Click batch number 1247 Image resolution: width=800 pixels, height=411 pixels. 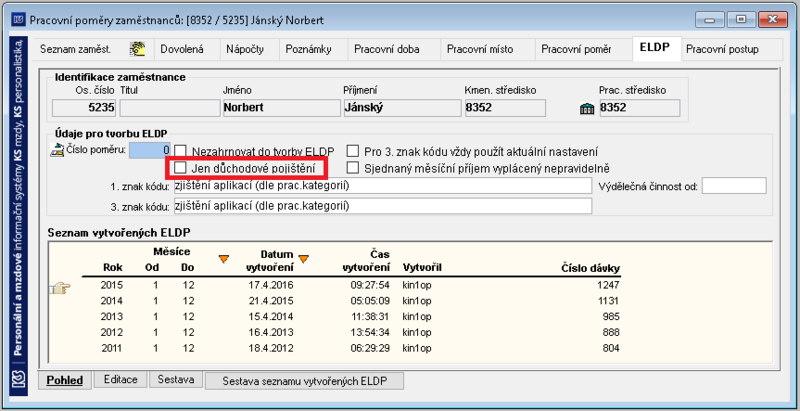tap(610, 285)
